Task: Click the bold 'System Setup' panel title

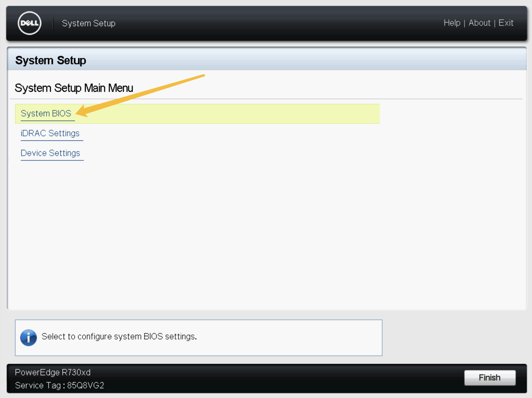Action: [50, 60]
